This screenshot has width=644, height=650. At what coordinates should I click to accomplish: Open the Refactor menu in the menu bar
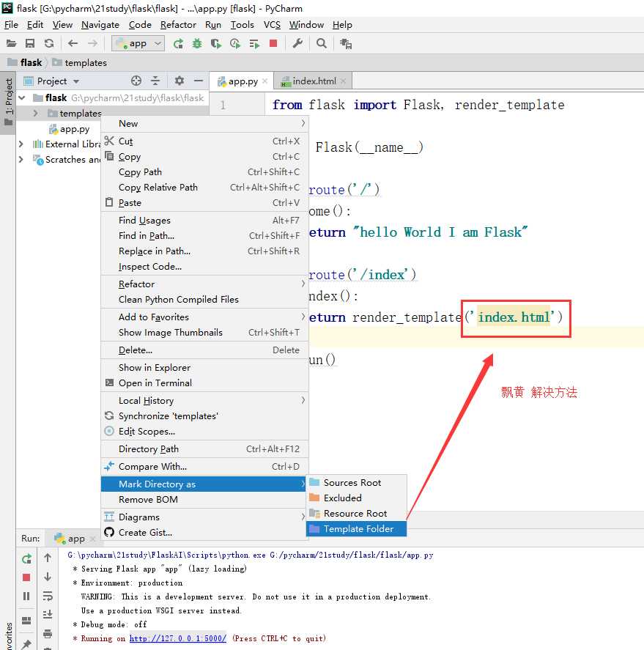pyautogui.click(x=178, y=25)
